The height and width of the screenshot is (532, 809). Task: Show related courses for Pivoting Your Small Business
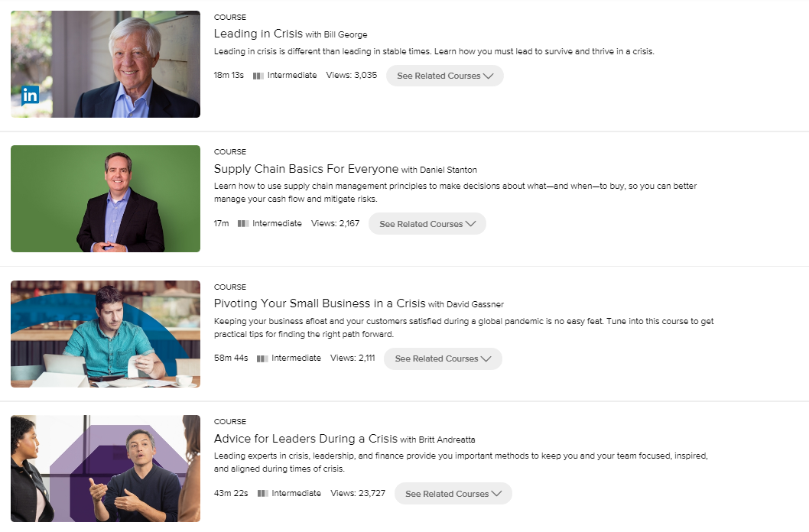pyautogui.click(x=443, y=358)
